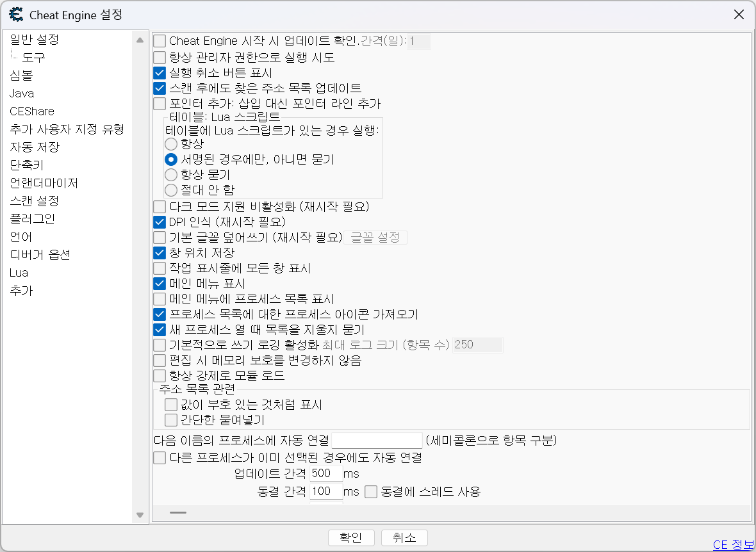Click the '동결 간격' field showing 100

[x=326, y=492]
